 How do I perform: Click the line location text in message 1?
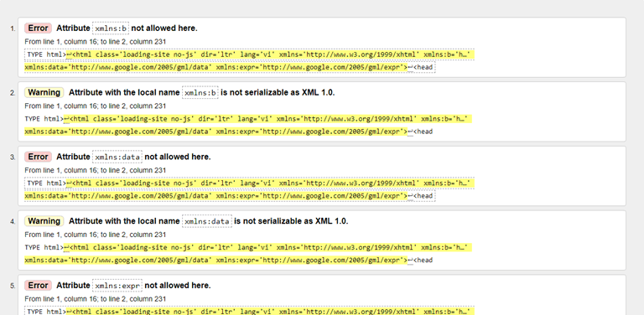pos(96,42)
